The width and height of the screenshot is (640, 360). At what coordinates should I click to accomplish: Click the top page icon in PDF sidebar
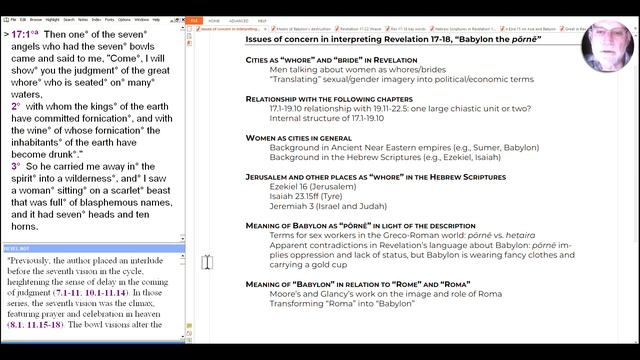189,29
